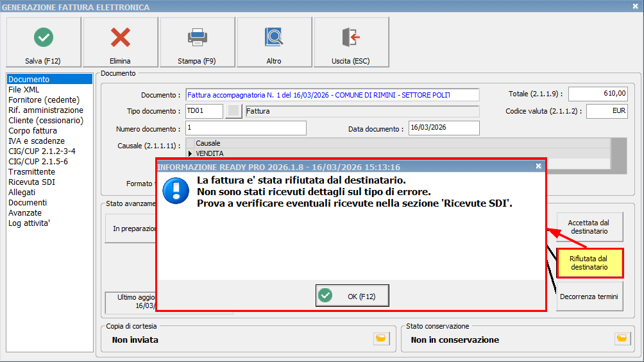The height and width of the screenshot is (362, 644).
Task: Open the Copia di cortesia folder icon
Action: [380, 338]
